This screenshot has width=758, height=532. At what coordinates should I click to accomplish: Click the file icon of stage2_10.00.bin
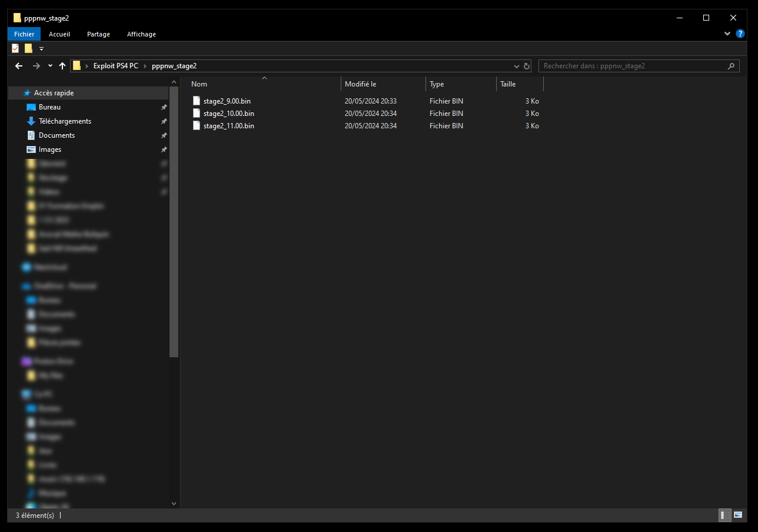(x=197, y=113)
